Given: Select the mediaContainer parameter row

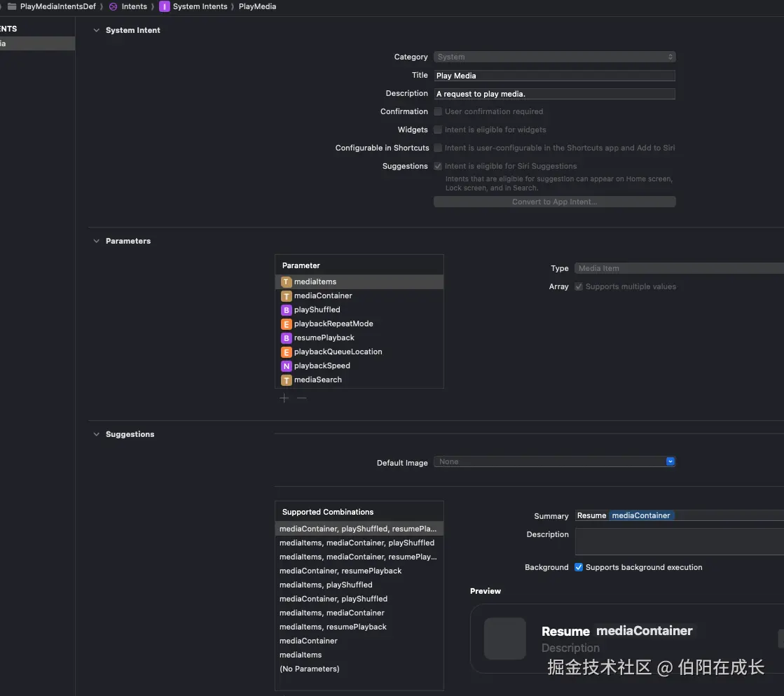Looking at the screenshot, I should [359, 295].
